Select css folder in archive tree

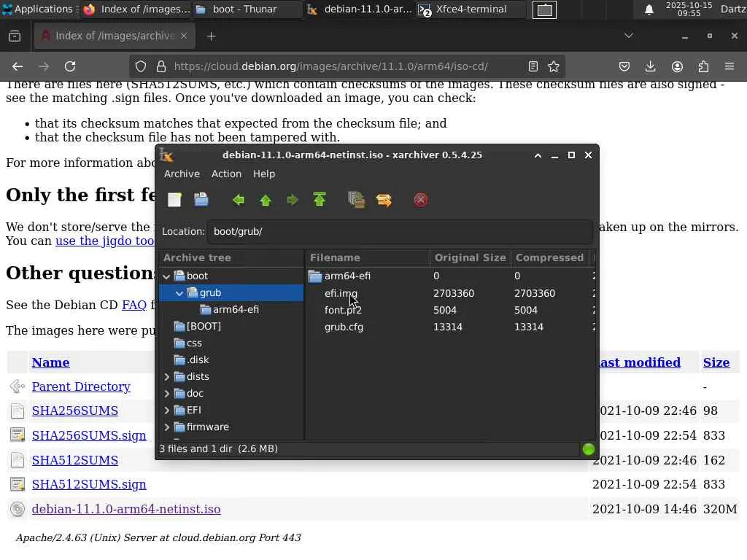194,343
